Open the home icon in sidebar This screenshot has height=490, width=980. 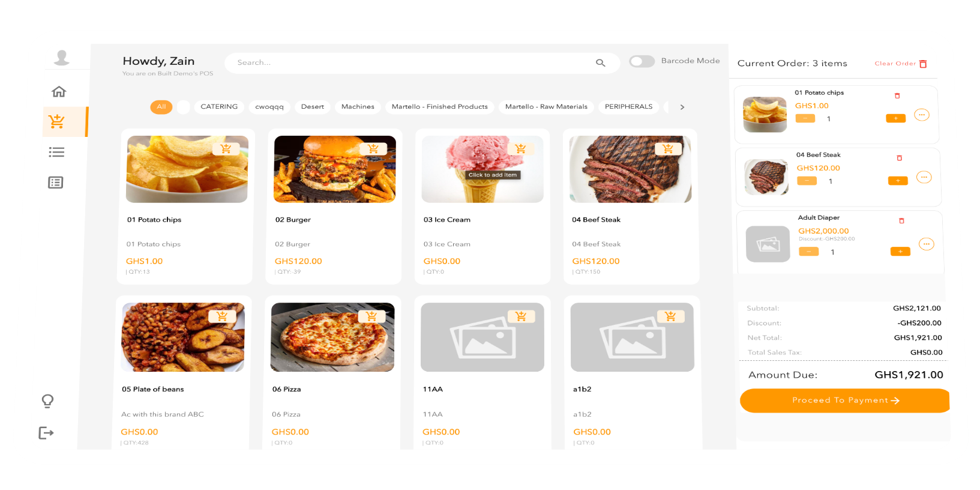tap(59, 91)
